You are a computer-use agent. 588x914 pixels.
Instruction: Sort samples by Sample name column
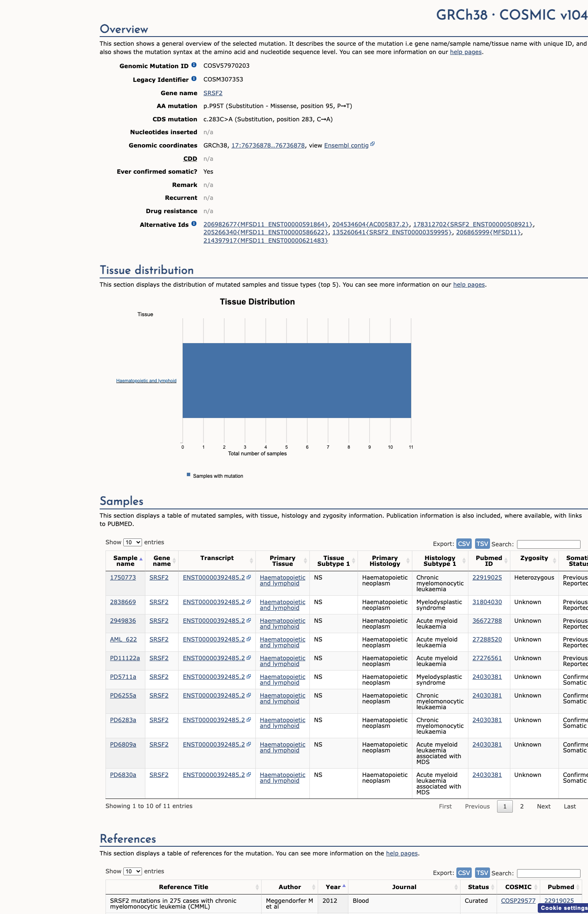[x=125, y=561]
